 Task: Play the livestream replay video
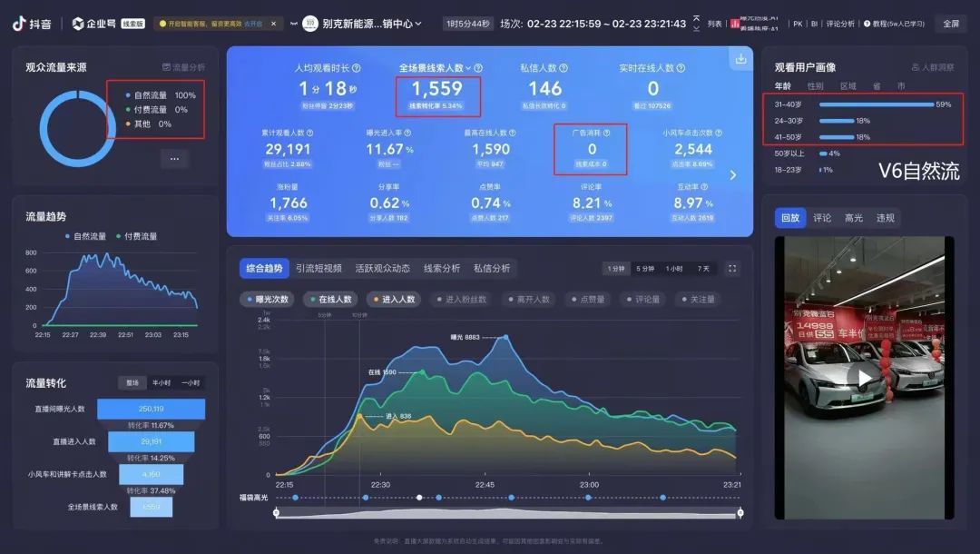(x=864, y=378)
